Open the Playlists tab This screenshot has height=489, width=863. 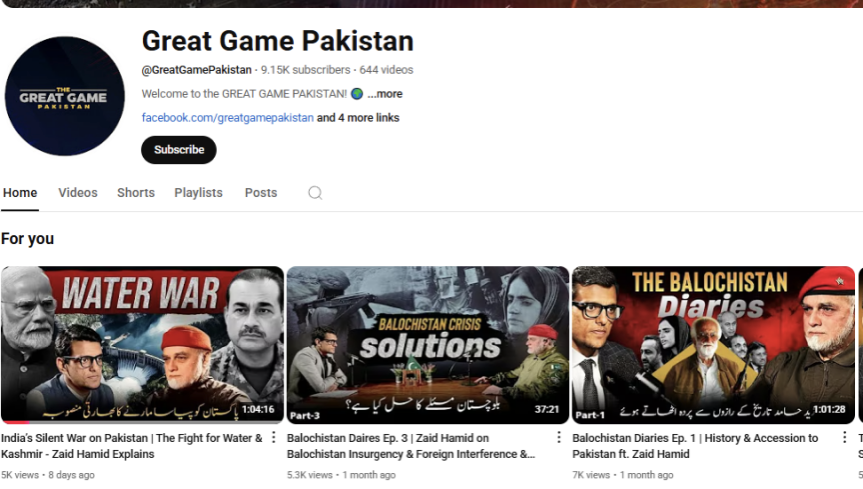[199, 193]
